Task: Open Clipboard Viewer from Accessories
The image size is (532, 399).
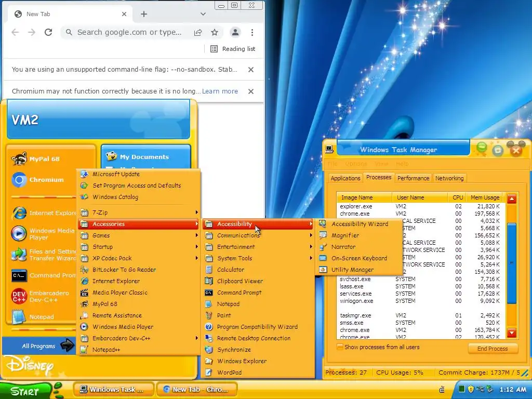Action: coord(258,281)
